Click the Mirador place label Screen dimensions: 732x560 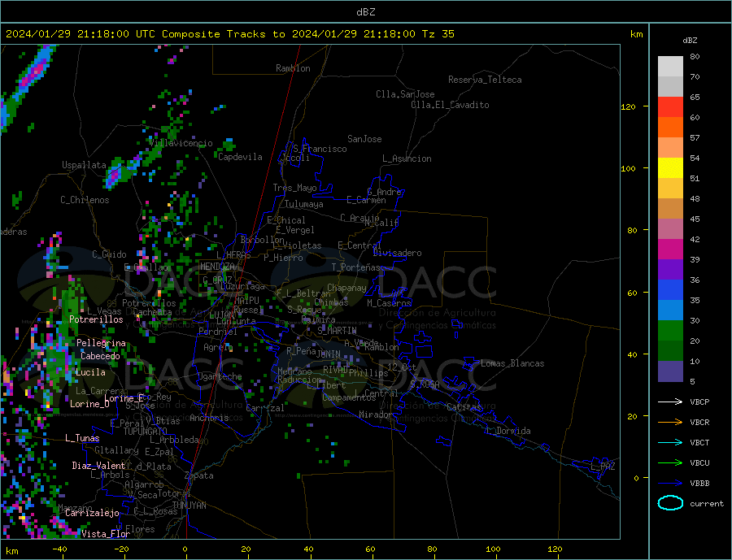pos(376,415)
